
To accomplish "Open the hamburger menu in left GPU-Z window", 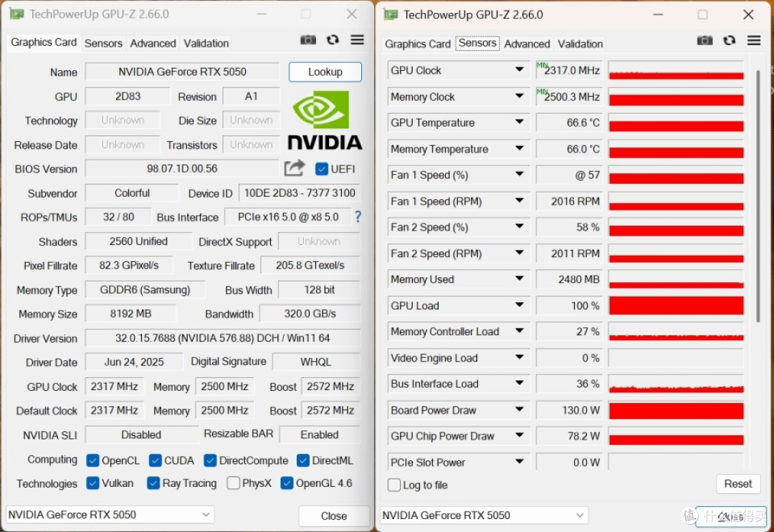I will point(358,40).
